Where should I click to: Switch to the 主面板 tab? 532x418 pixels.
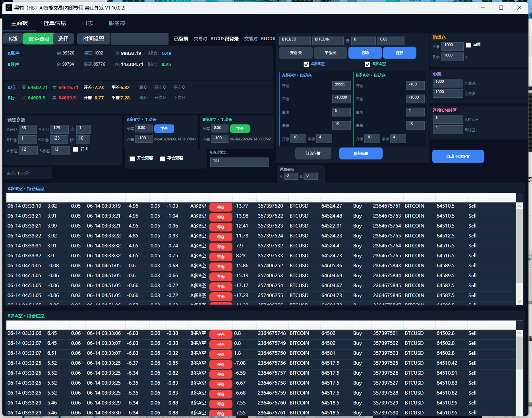19,23
